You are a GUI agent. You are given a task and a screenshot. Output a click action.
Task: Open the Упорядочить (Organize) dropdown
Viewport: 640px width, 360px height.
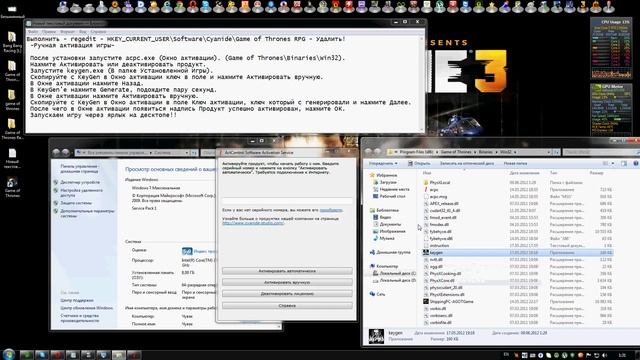[383, 163]
